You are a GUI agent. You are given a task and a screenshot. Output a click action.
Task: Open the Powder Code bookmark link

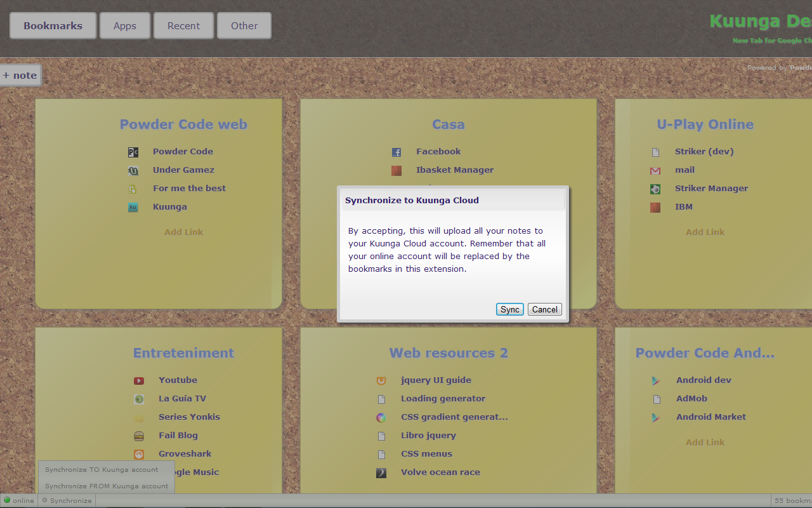(183, 152)
